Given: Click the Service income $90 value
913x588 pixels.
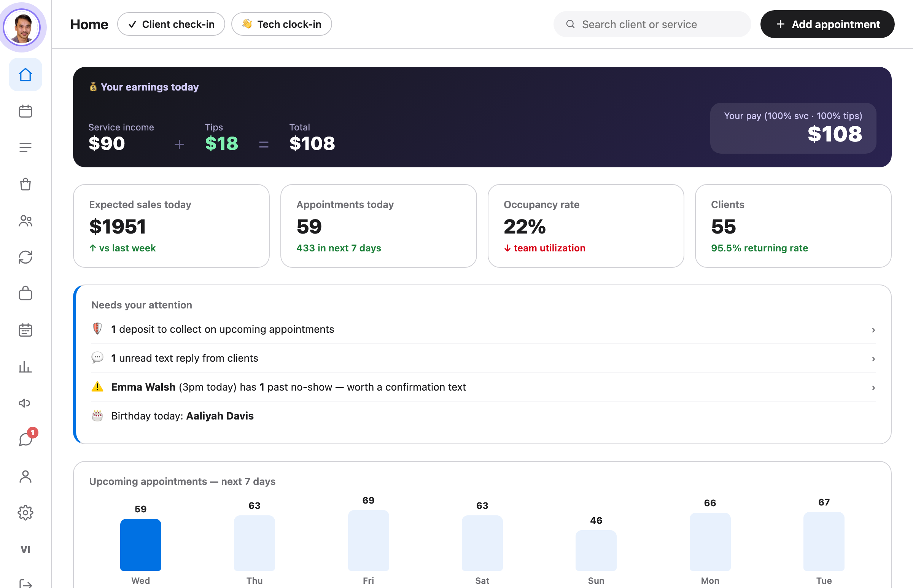Looking at the screenshot, I should (107, 143).
